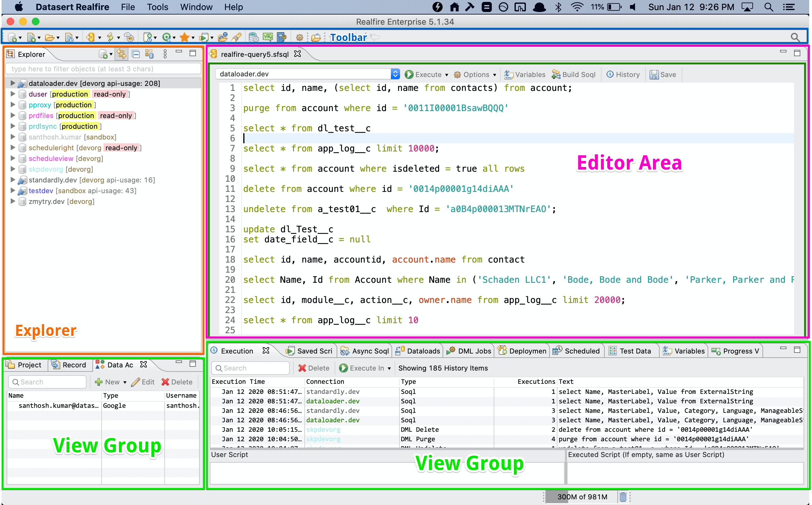Close the Data Ac view tab
The width and height of the screenshot is (812, 505).
click(144, 364)
